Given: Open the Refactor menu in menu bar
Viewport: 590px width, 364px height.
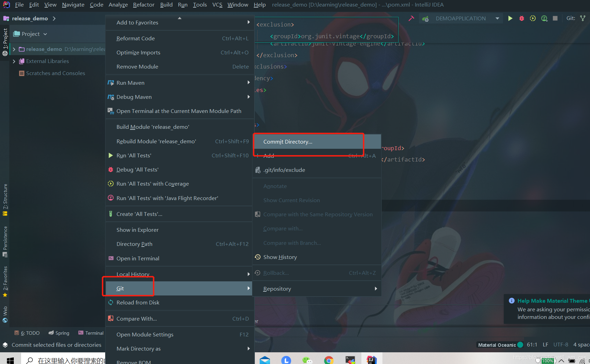Looking at the screenshot, I should (x=143, y=5).
